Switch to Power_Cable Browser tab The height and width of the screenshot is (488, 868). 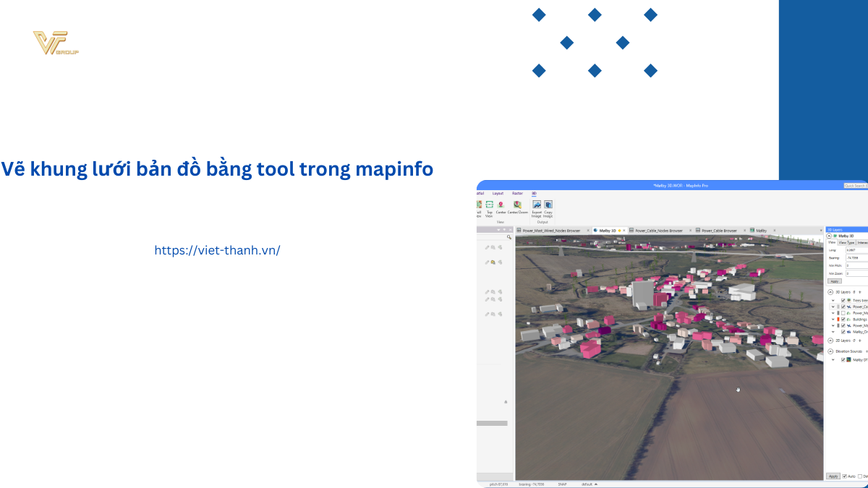point(718,231)
